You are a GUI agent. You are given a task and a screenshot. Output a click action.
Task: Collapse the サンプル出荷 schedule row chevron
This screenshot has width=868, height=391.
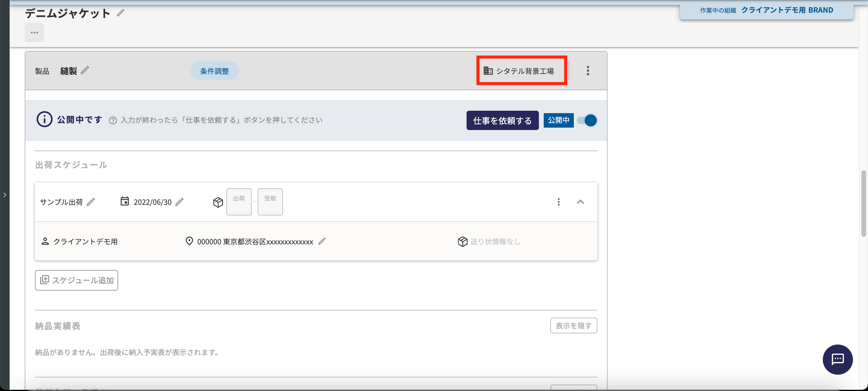(x=580, y=202)
